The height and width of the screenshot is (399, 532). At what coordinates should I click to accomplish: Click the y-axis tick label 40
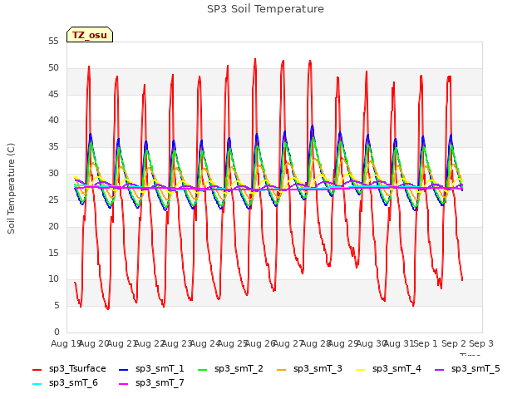click(x=53, y=121)
